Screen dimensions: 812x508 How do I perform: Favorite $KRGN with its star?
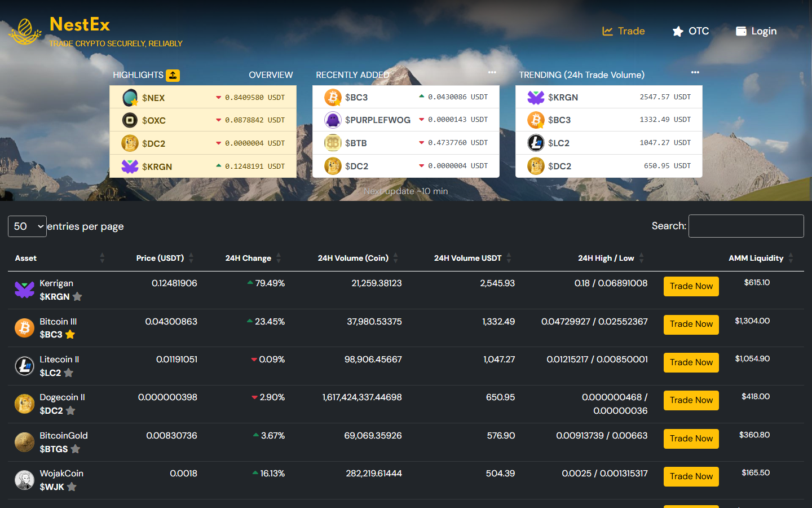(x=77, y=296)
